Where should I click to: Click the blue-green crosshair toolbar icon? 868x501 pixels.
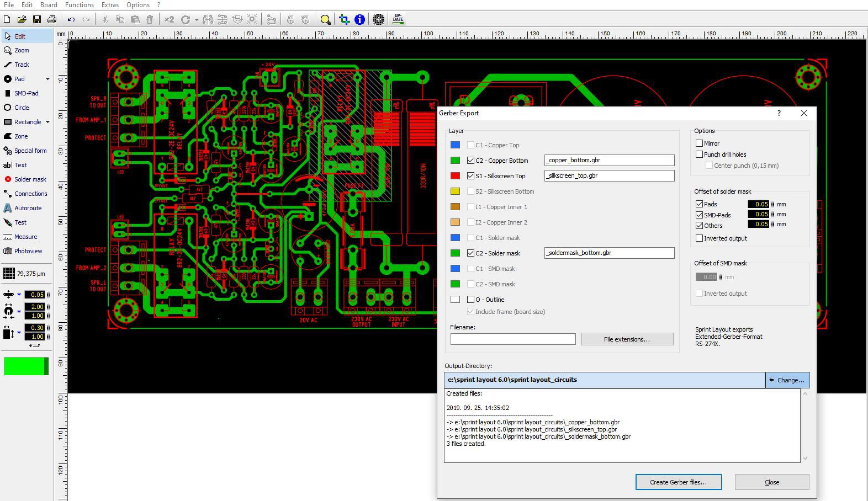tap(344, 19)
